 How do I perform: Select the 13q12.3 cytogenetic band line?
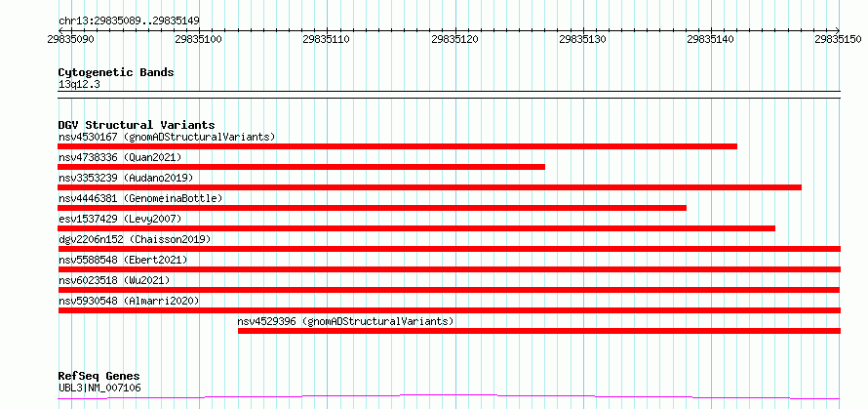(449, 95)
